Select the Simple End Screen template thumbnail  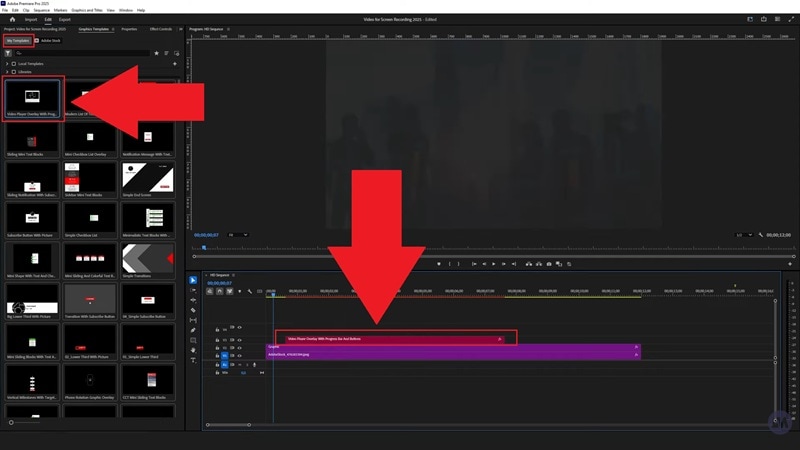click(148, 180)
